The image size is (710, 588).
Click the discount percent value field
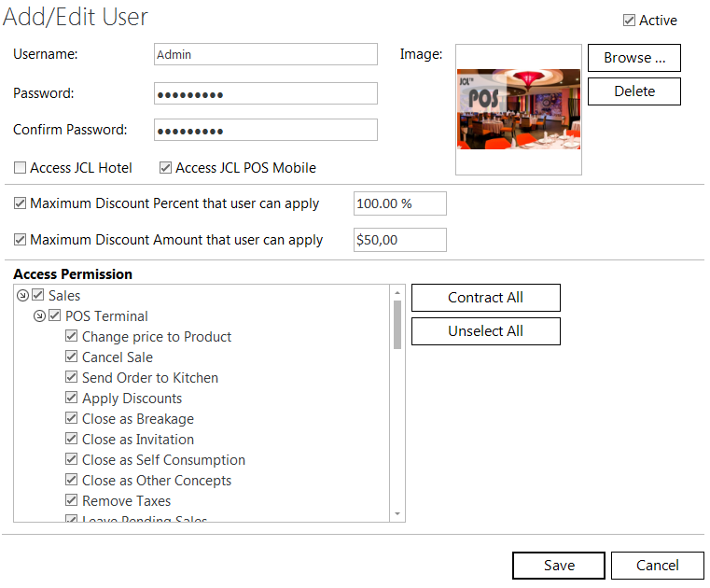click(x=399, y=204)
